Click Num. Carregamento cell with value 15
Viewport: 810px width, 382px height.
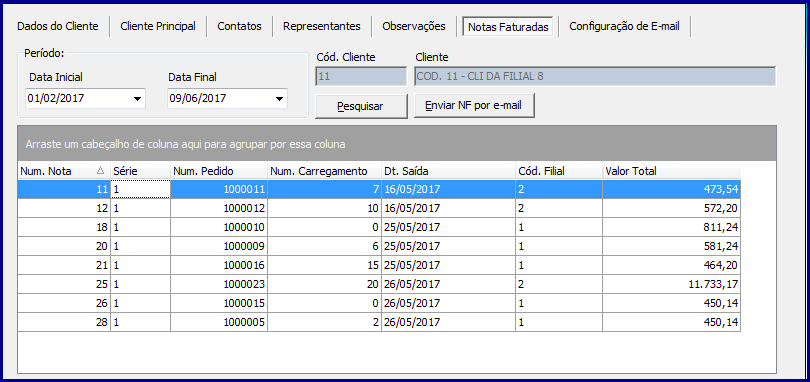(324, 266)
